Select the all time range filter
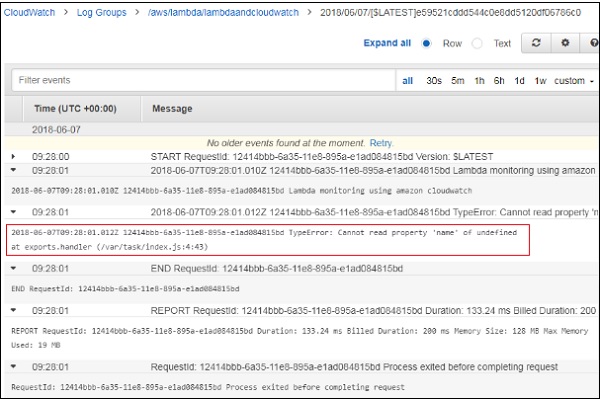 coord(408,81)
